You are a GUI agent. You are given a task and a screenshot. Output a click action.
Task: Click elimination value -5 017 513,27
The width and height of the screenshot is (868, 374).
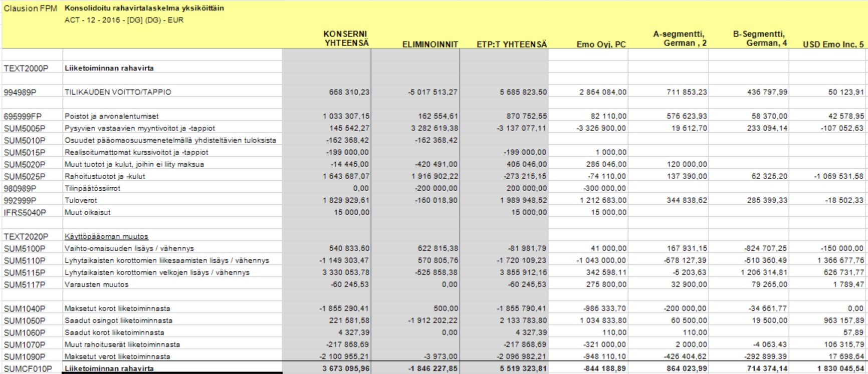click(433, 92)
